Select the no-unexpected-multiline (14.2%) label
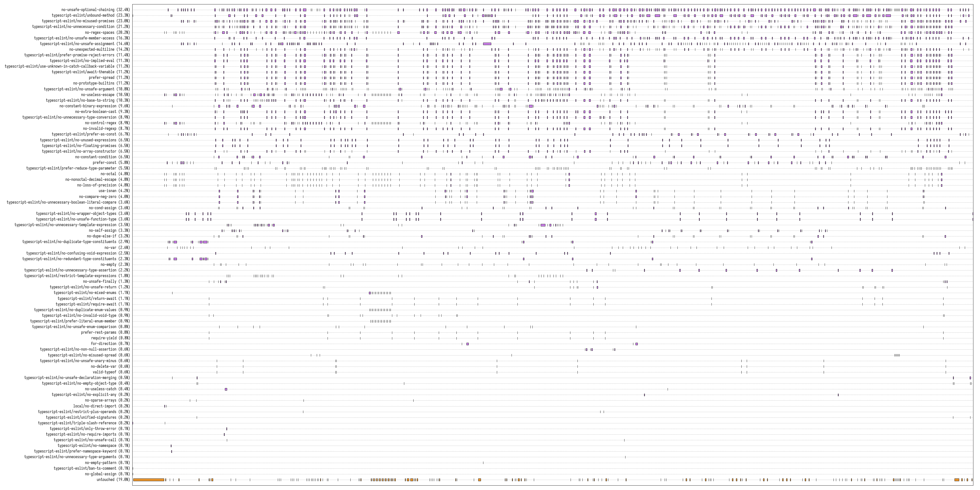This screenshot has width=980, height=490. (x=99, y=49)
